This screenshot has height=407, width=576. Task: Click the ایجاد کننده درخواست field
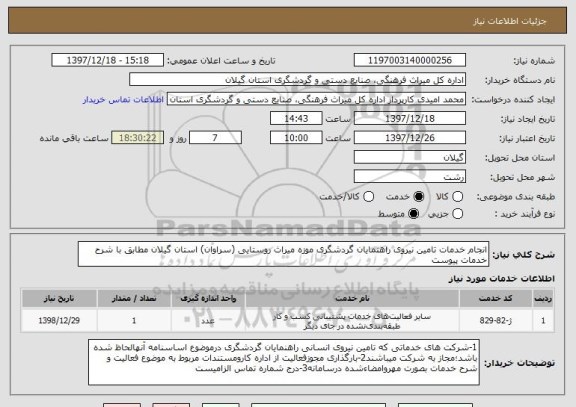[x=316, y=99]
